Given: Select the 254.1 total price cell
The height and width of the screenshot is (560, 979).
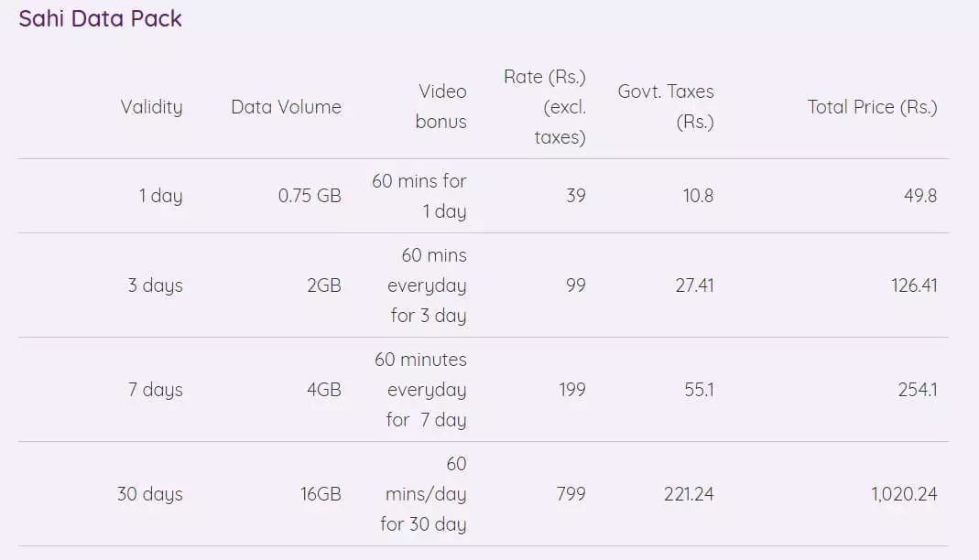Looking at the screenshot, I should [917, 390].
